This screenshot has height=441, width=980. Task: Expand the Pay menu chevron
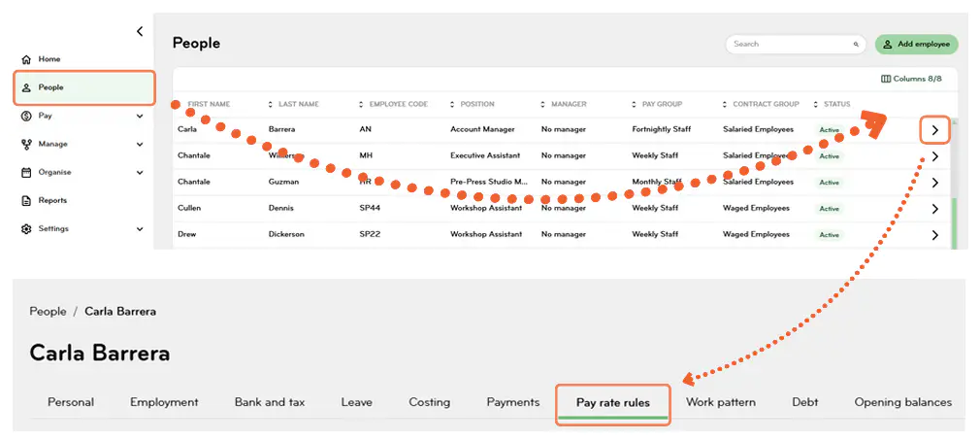pyautogui.click(x=140, y=116)
